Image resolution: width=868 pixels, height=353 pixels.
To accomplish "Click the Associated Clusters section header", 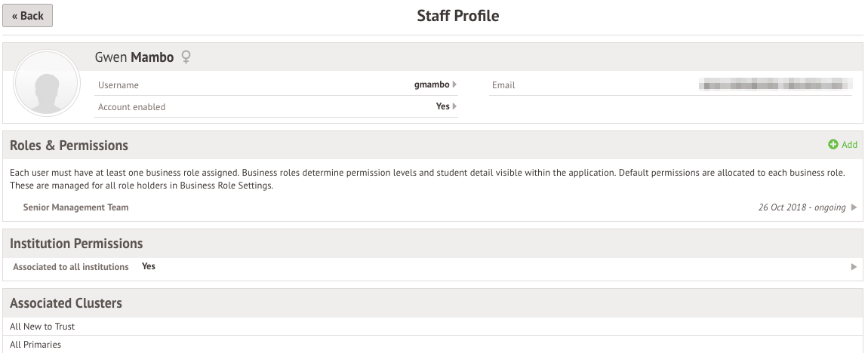I will click(66, 303).
